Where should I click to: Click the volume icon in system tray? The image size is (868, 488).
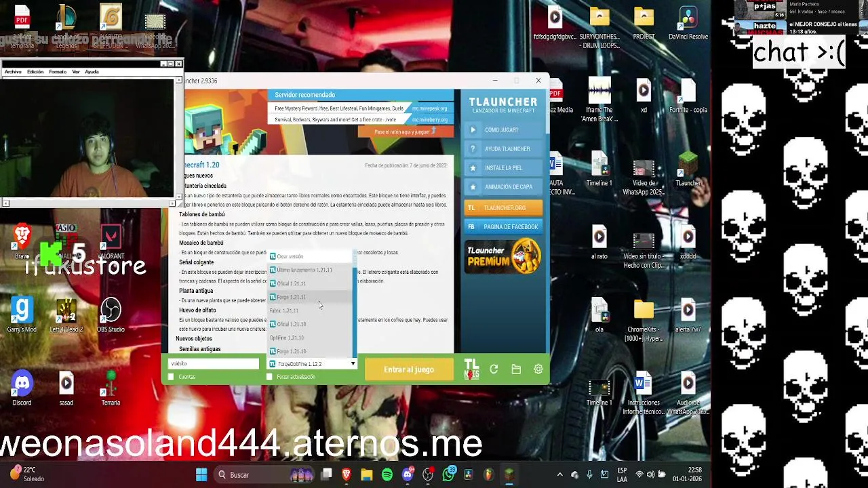pos(650,474)
